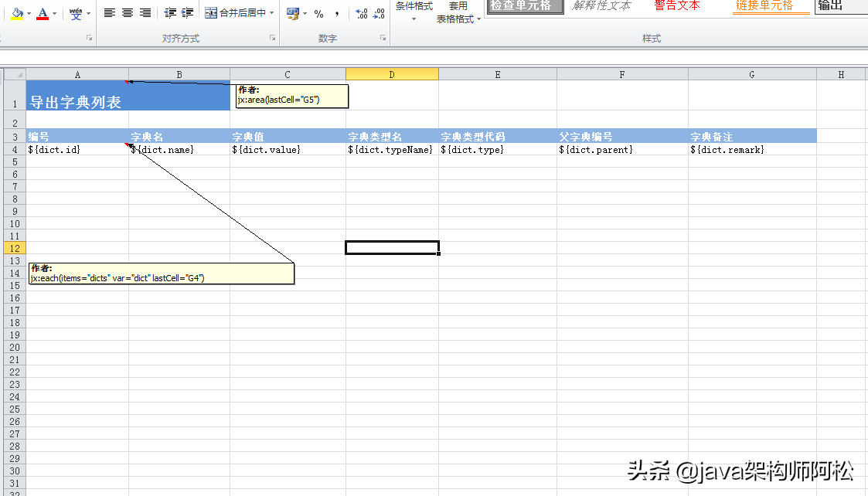
Task: Select the ${dict.type} cell
Action: (x=498, y=149)
